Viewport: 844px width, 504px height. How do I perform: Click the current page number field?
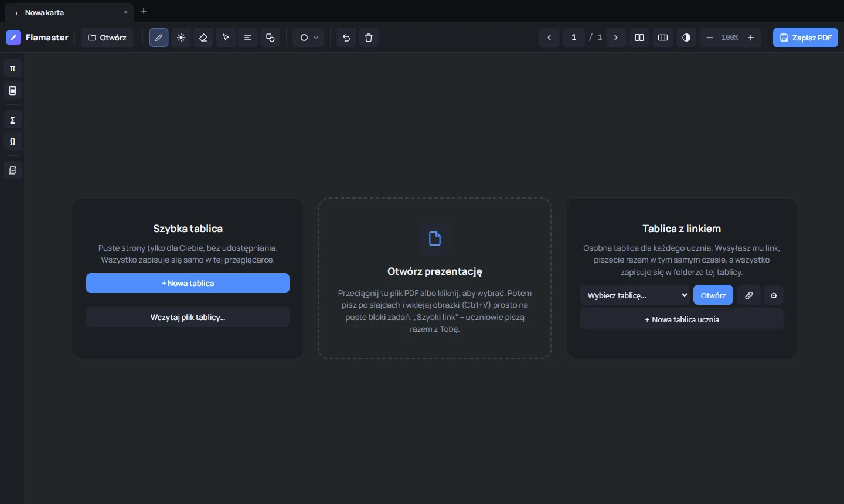point(574,38)
